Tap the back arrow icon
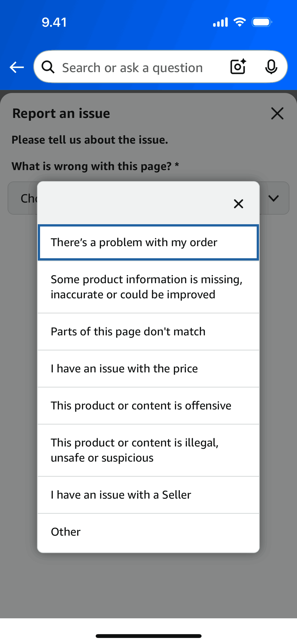Viewport: 297px width, 644px height. 17,67
